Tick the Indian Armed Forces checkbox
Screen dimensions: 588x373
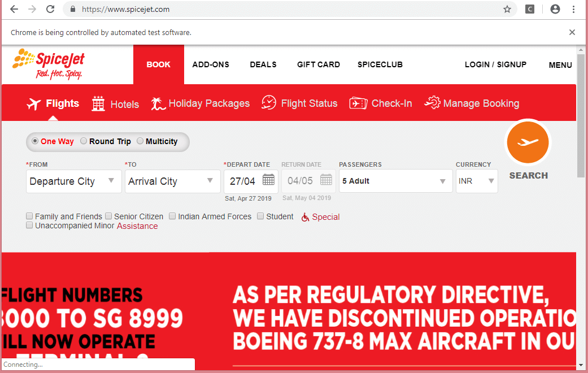(x=172, y=216)
